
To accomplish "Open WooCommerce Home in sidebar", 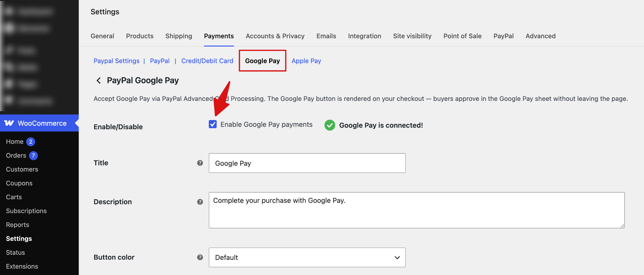I will coord(15,142).
